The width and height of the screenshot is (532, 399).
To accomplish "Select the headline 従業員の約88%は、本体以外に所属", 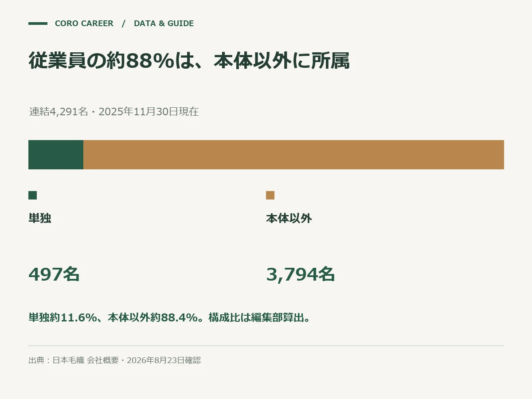I will point(189,61).
